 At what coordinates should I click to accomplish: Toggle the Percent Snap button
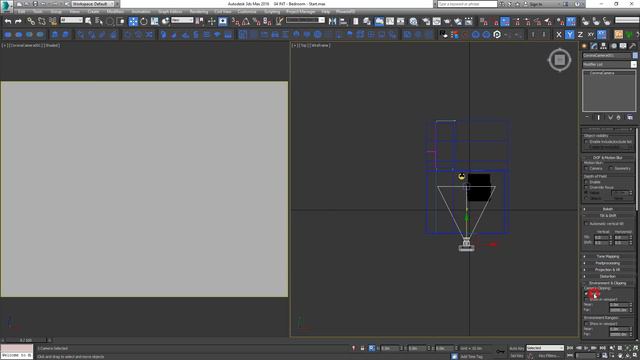point(256,21)
